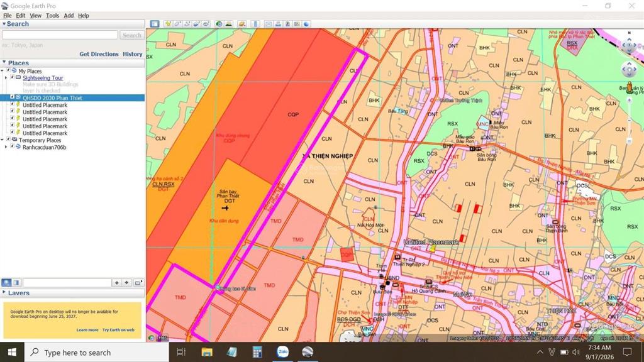Expand the Sightseeing Tour tree node
The width and height of the screenshot is (644, 362).
tap(6, 77)
